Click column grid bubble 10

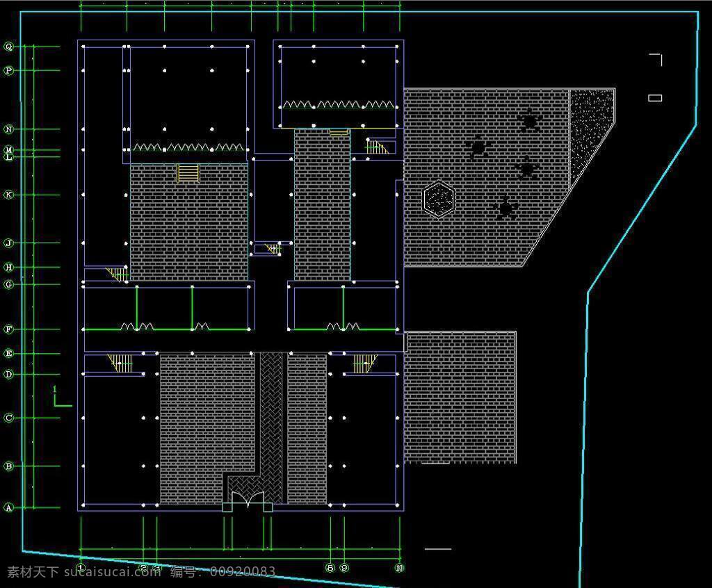400,568
